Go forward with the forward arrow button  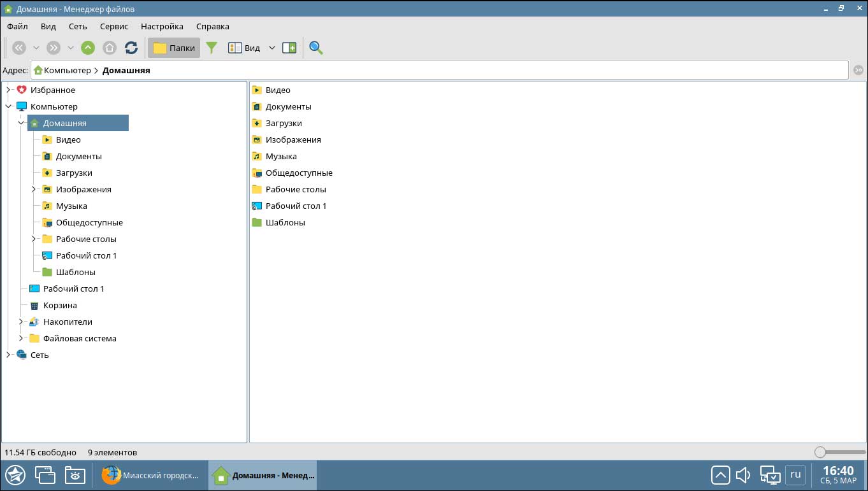pos(54,48)
